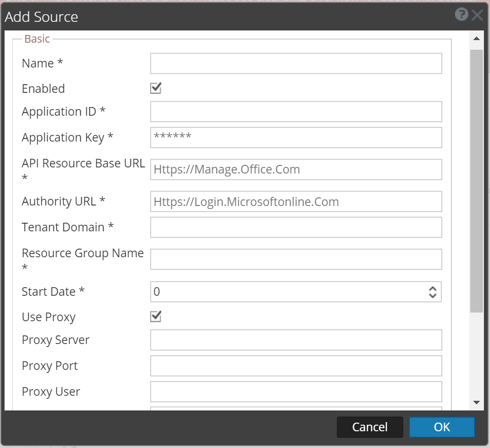Cancel adding the source
Screen dimensions: 490x448
tap(370, 427)
